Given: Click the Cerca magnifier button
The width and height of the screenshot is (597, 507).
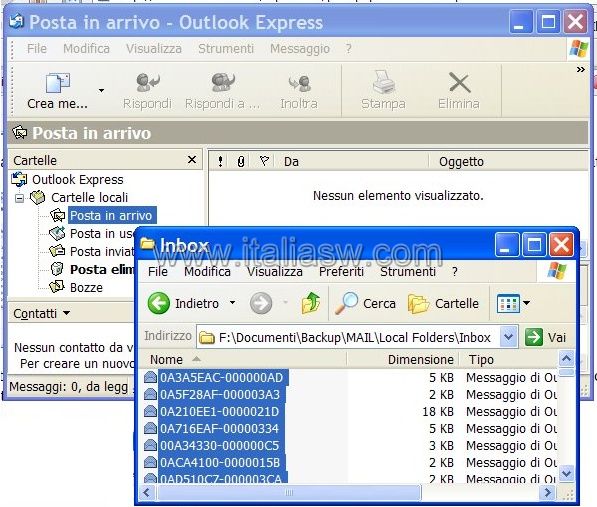Looking at the screenshot, I should 366,303.
